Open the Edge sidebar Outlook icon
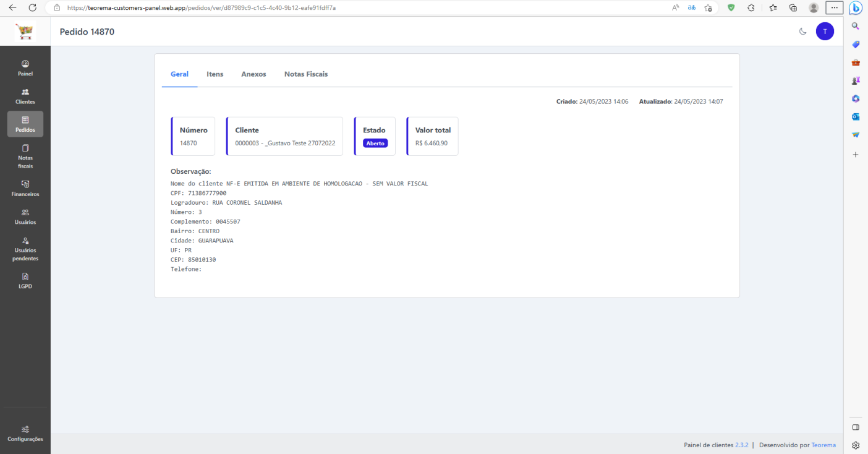868x454 pixels. pyautogui.click(x=856, y=116)
